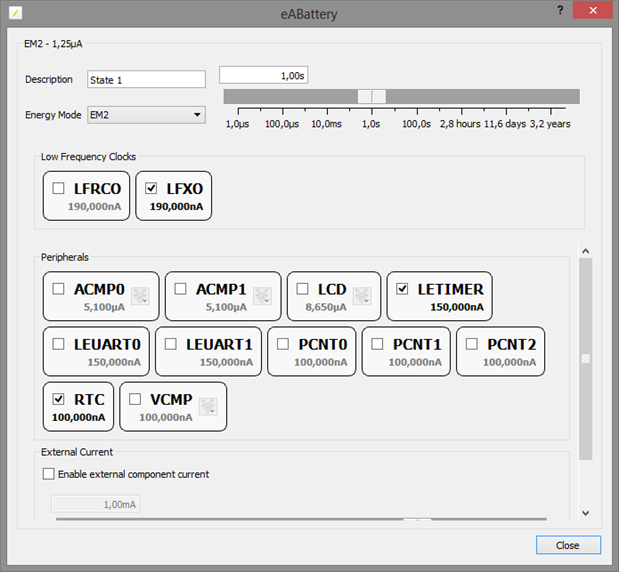The image size is (619, 572).
Task: Open VCMP configuration icon
Action: (x=208, y=406)
